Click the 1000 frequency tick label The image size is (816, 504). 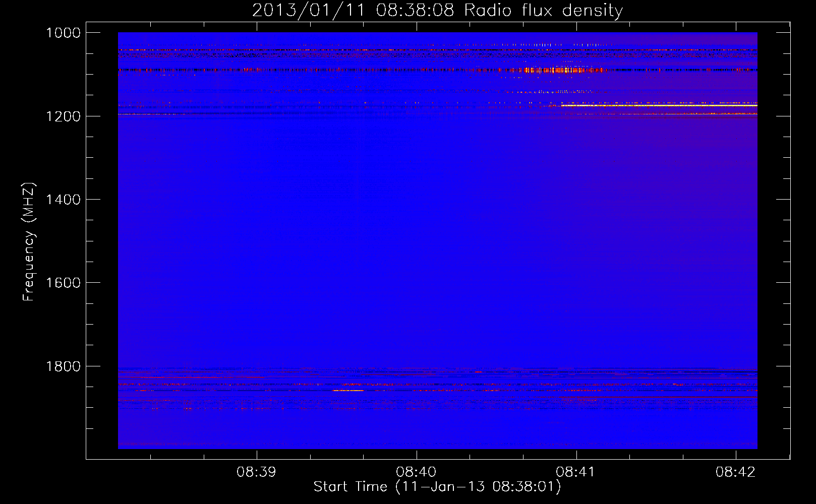(63, 33)
